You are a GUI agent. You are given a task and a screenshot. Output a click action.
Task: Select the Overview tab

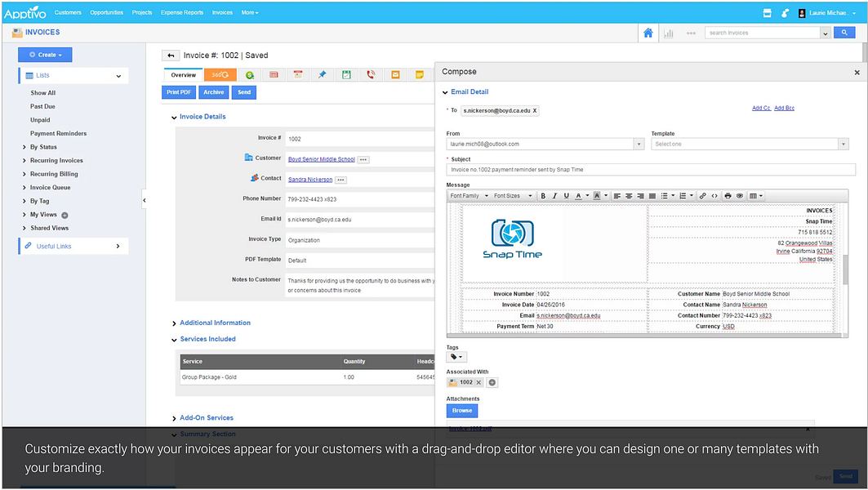[183, 75]
